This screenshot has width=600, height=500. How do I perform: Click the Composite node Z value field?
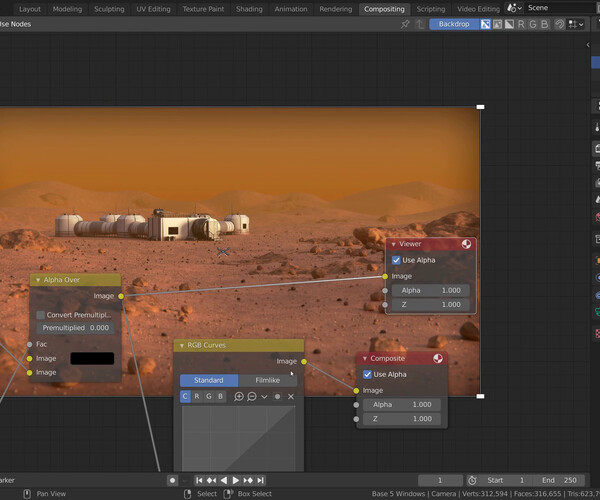pos(402,419)
